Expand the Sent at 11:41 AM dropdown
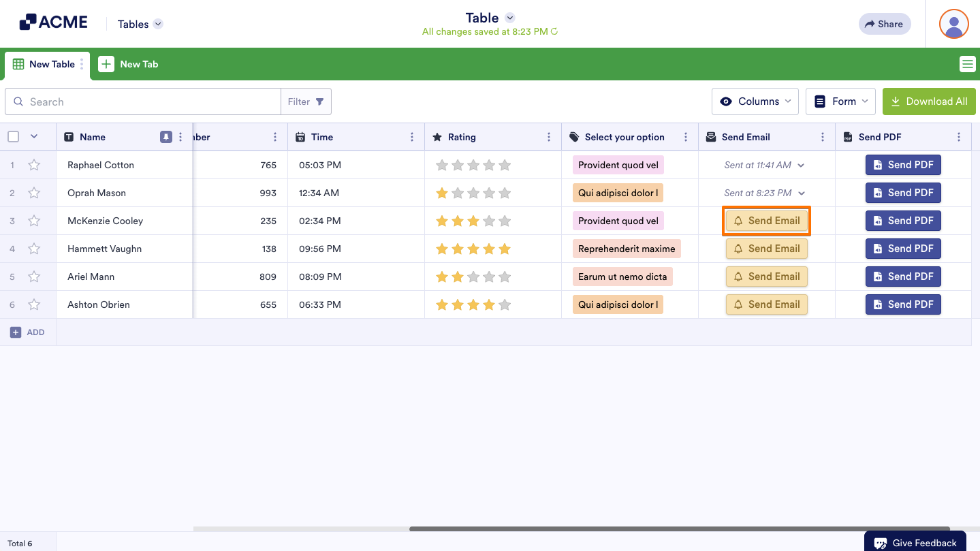The image size is (980, 551). 801,165
